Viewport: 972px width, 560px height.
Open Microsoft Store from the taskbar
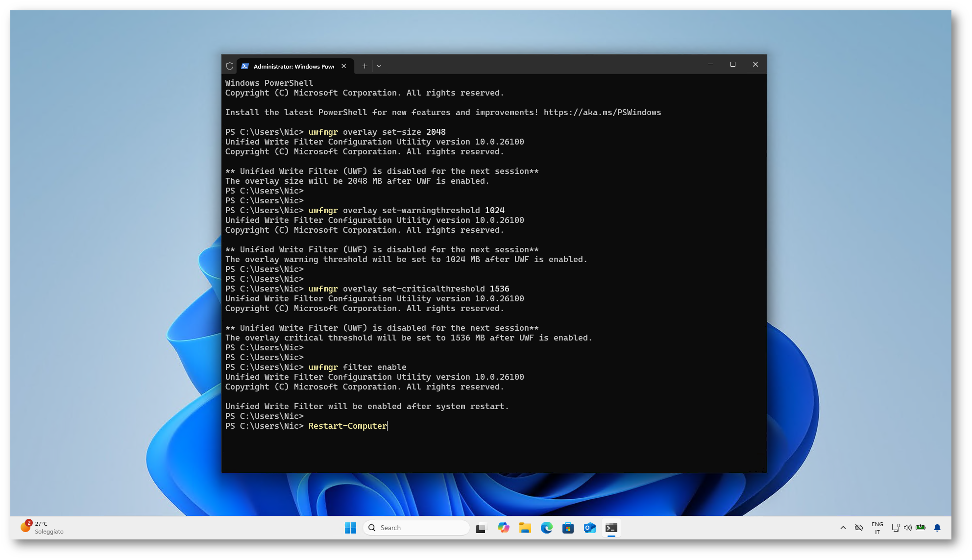tap(568, 528)
